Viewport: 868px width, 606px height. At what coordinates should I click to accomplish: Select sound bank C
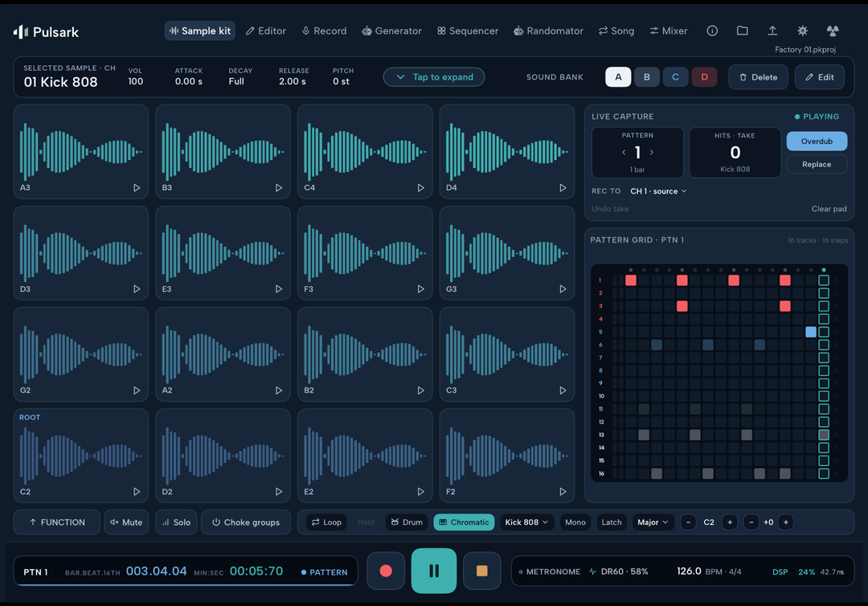click(675, 77)
